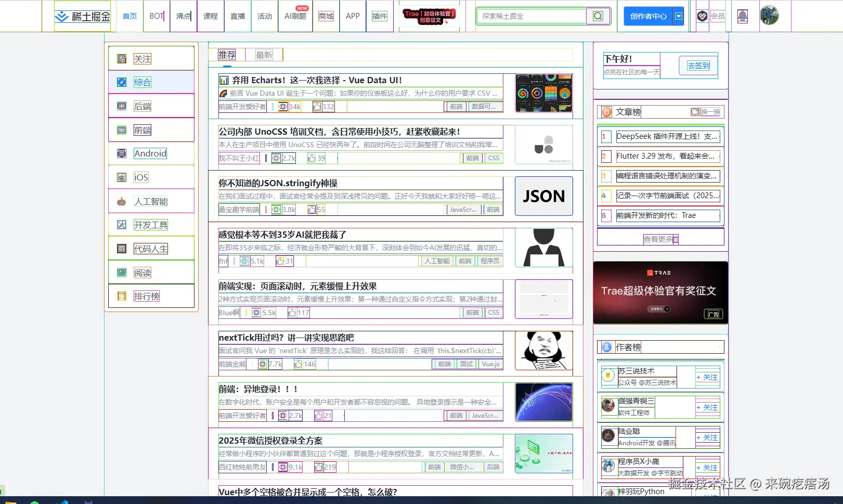This screenshot has height=504, width=843.
Task: Like the UnoCSS 培训文档 article
Action: click(312, 158)
